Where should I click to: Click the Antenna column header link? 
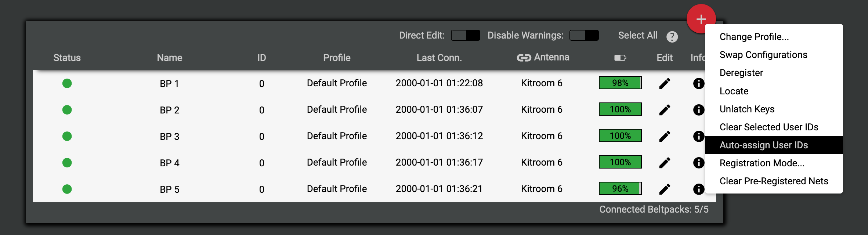pos(543,57)
